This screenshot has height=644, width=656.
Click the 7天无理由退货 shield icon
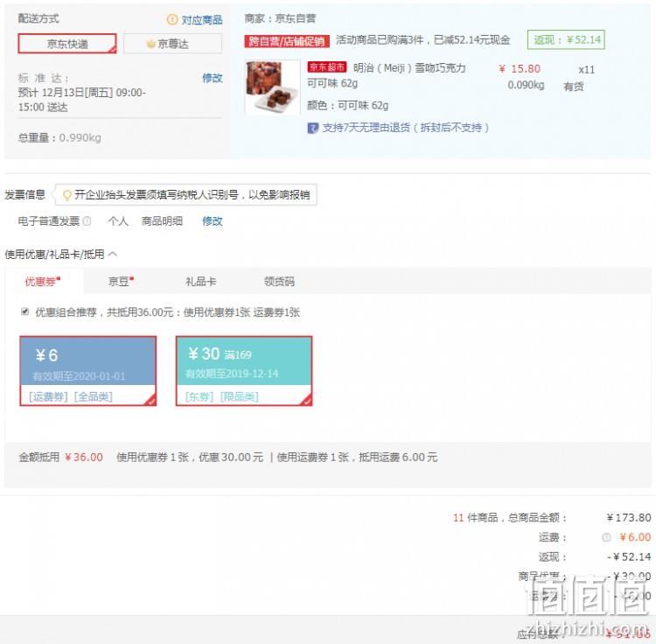312,128
